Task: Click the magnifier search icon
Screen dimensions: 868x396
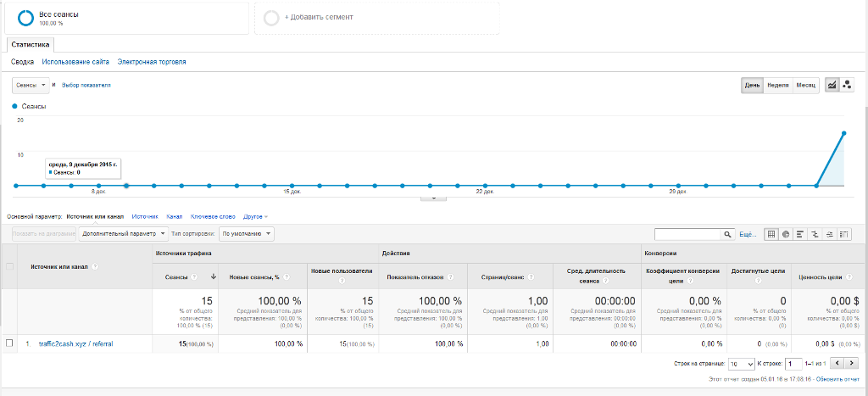Action: click(x=727, y=234)
